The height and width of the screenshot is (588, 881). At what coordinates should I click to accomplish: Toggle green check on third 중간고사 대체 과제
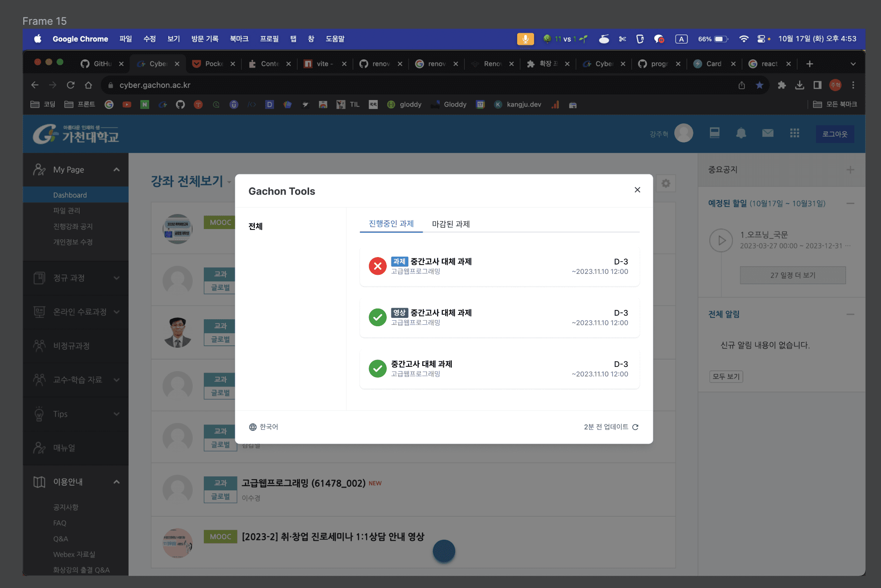377,368
